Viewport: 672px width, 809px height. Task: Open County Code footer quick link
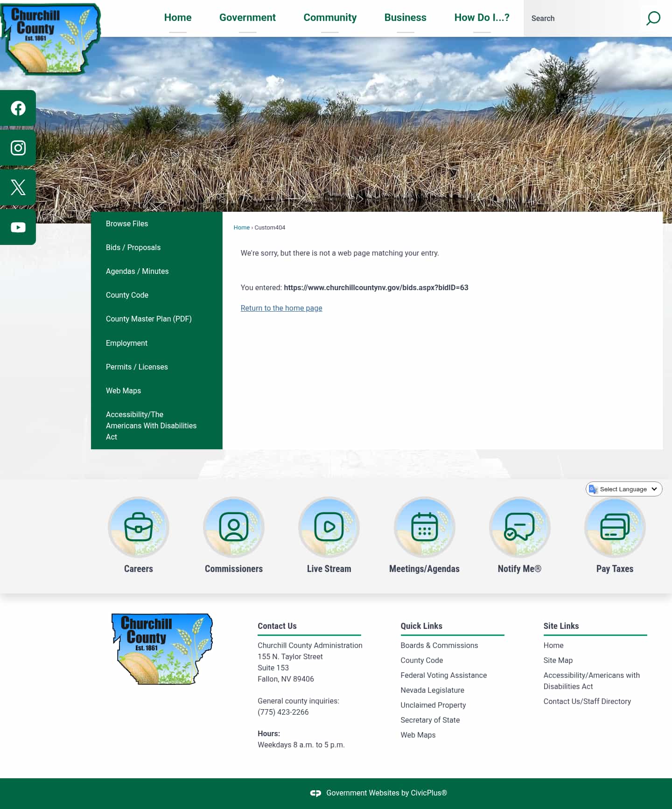[422, 661]
